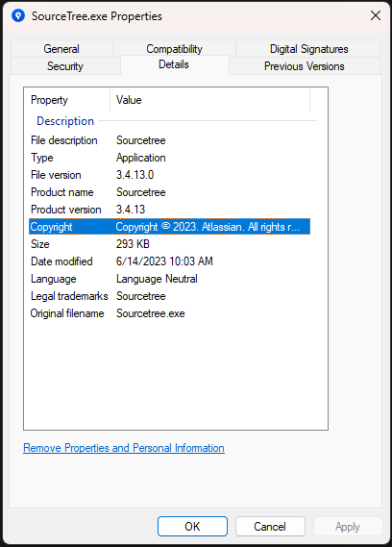Confirm with the OK button
This screenshot has height=547, width=392.
coord(192,527)
